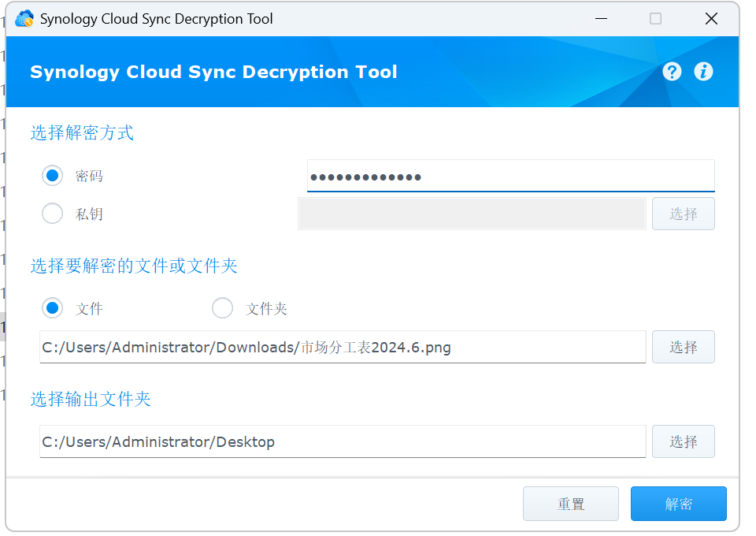Screen dimensions: 756x536
Task: Click the 重置 reset button
Action: point(571,504)
